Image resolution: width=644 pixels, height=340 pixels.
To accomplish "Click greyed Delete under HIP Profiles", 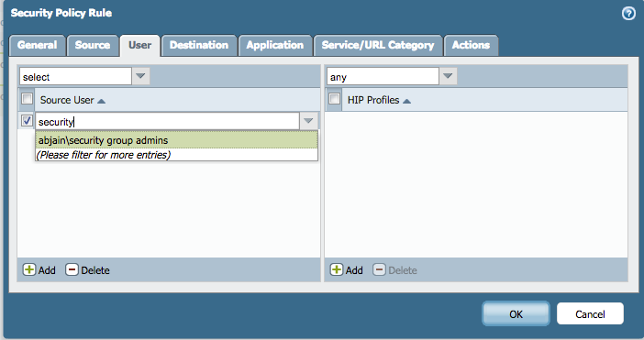I will 394,269.
